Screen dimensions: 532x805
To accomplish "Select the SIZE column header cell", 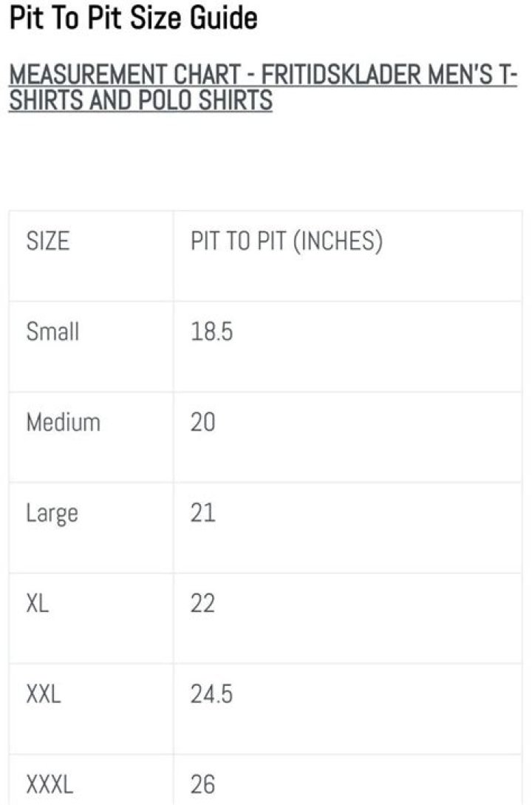I will click(x=47, y=241).
